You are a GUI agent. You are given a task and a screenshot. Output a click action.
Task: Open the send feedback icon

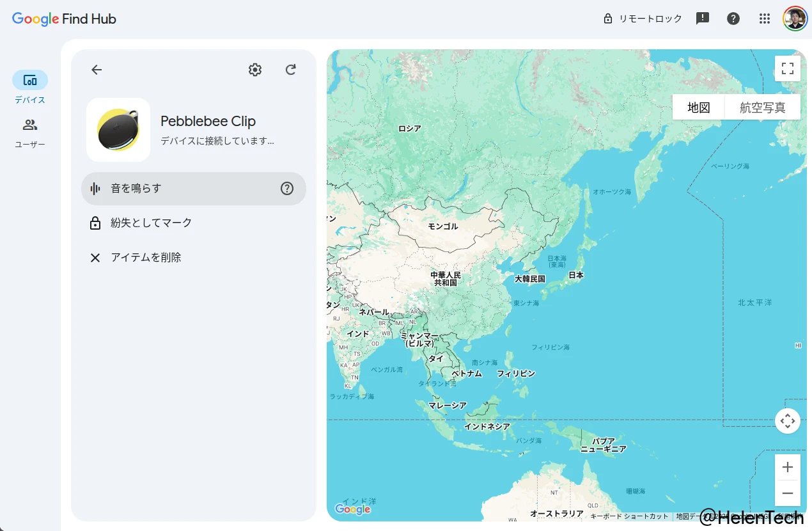pos(703,19)
